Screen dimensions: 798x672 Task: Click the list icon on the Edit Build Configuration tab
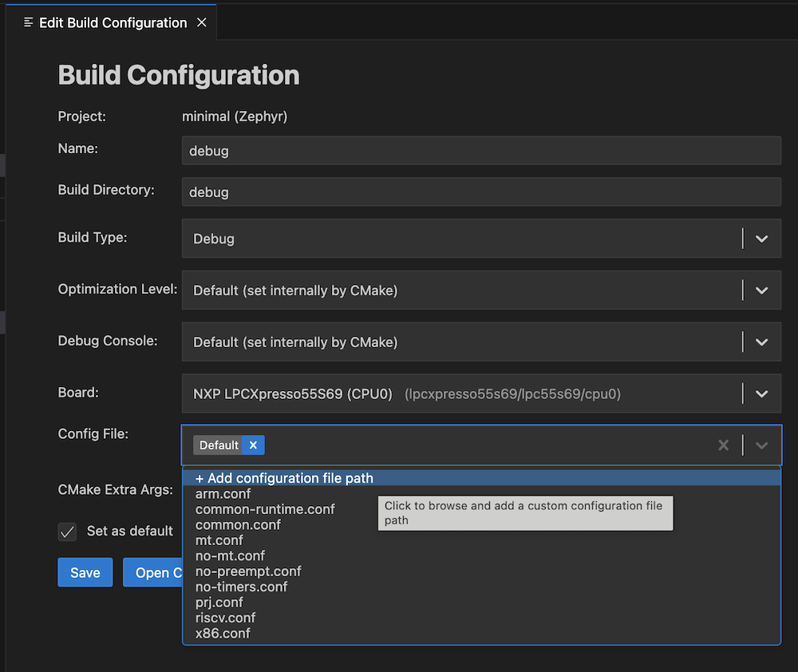point(28,22)
